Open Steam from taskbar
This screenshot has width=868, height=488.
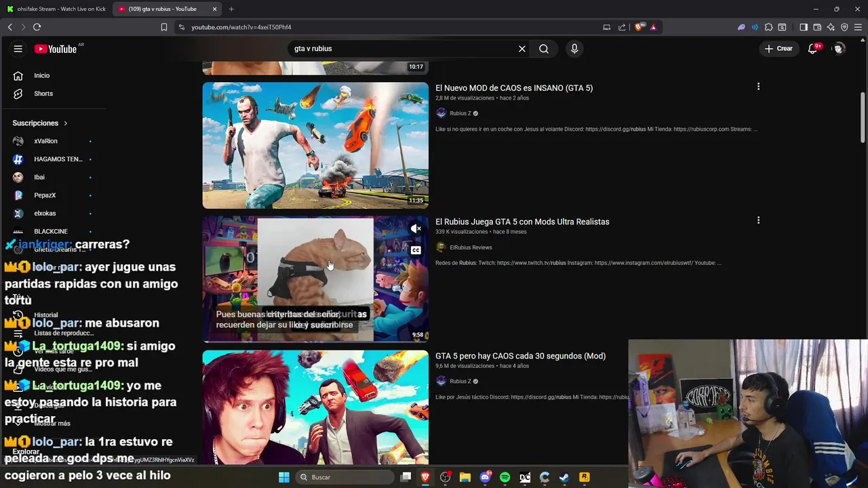[x=564, y=477]
